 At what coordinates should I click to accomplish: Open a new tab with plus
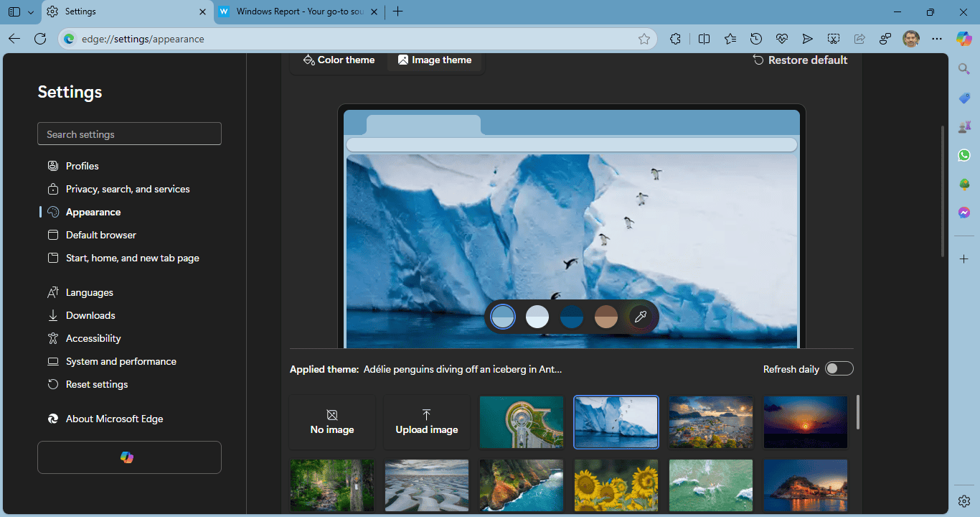[397, 11]
